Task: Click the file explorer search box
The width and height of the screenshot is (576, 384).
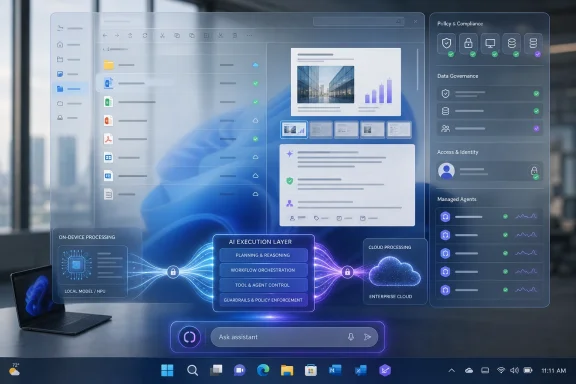Action: (x=359, y=22)
